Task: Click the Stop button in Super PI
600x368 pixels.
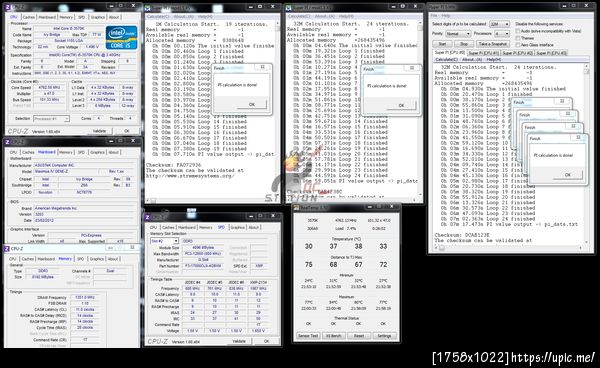Action: [464, 44]
